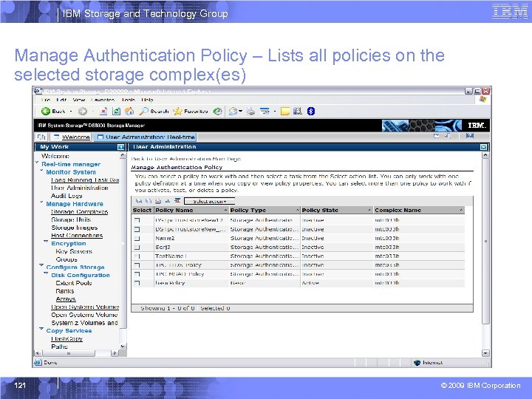Open Host Connections in the navigation tree
532x399 pixels.
77,236
